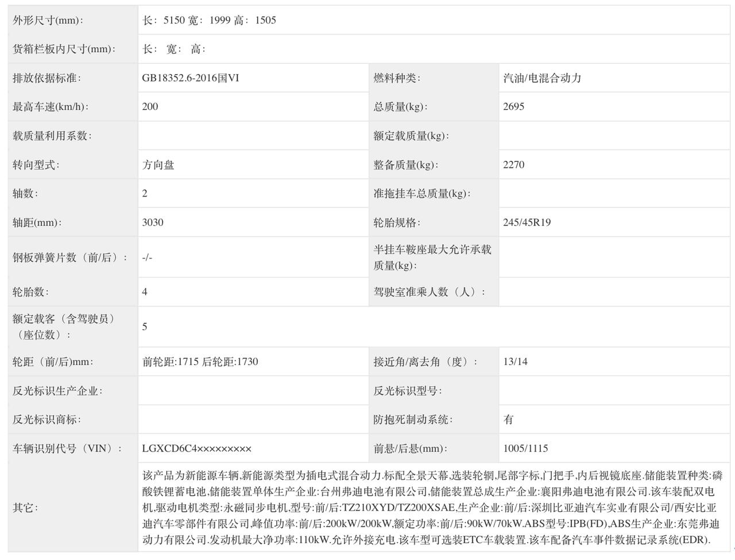Select the value 前轮距:1715 后轮距:1730

pyautogui.click(x=200, y=362)
